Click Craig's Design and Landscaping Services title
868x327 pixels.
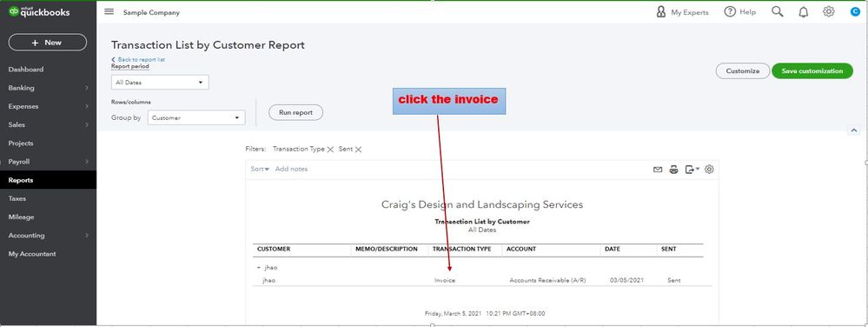(482, 204)
